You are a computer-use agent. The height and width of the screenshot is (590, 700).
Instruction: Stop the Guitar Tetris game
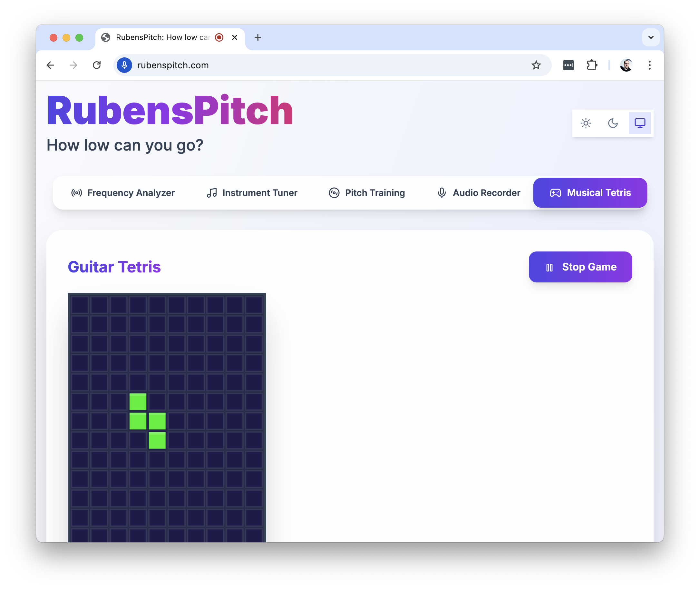click(x=580, y=267)
